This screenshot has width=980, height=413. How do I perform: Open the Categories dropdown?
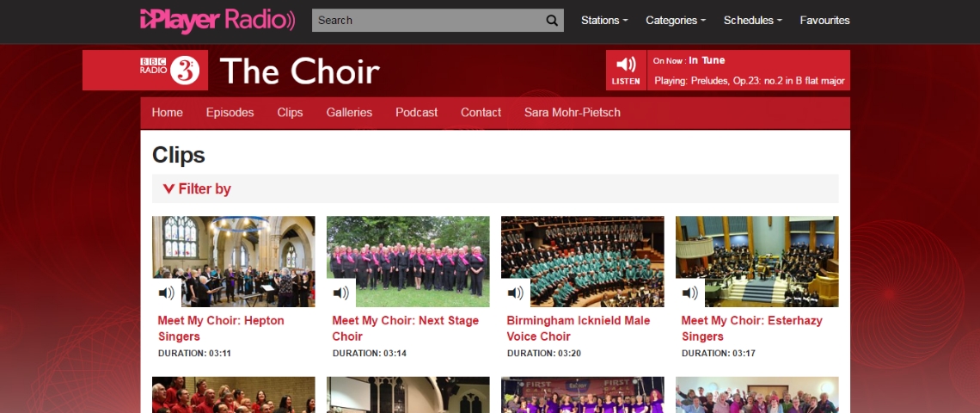(x=676, y=20)
